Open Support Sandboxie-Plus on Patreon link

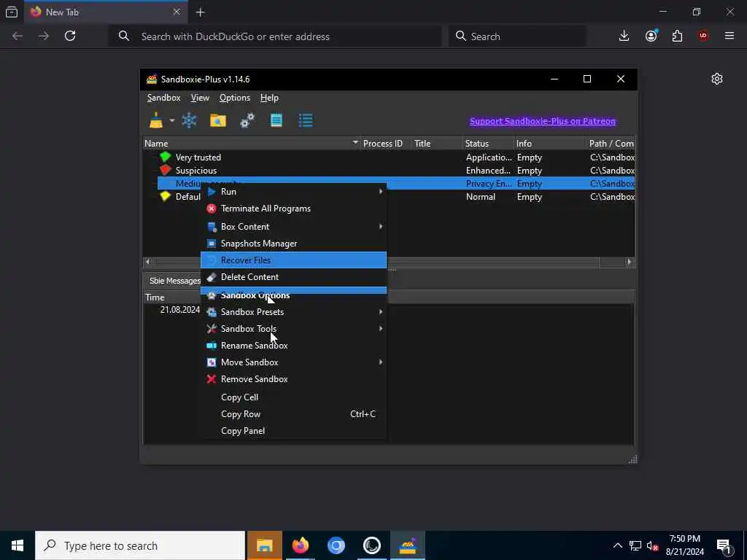[543, 121]
